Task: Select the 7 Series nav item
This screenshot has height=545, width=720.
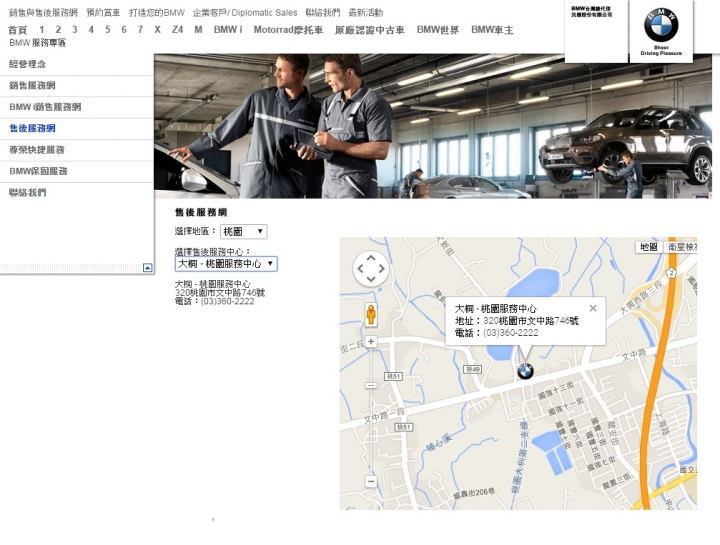Action: tap(140, 30)
